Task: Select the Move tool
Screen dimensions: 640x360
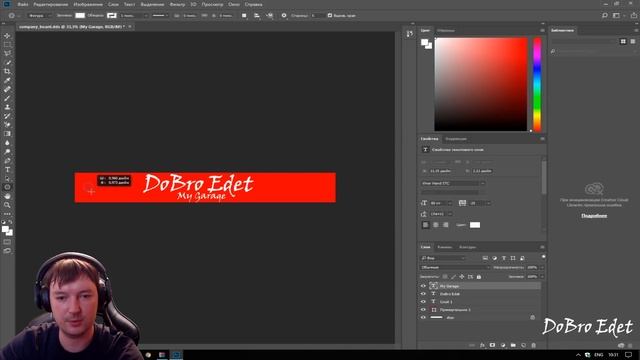Action: point(7,36)
